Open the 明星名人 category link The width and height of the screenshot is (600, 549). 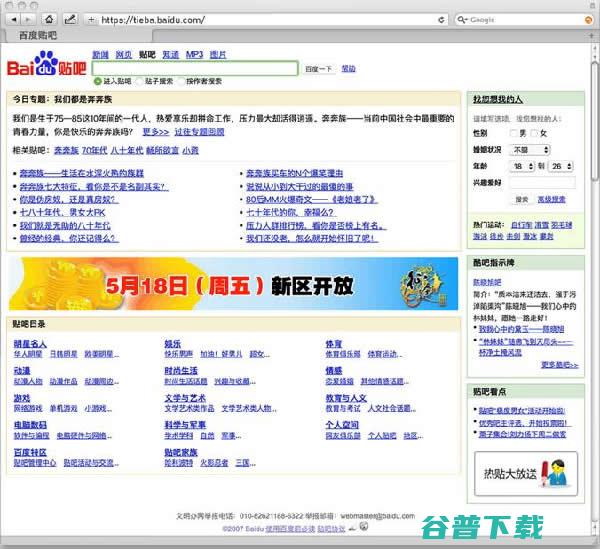coord(30,344)
